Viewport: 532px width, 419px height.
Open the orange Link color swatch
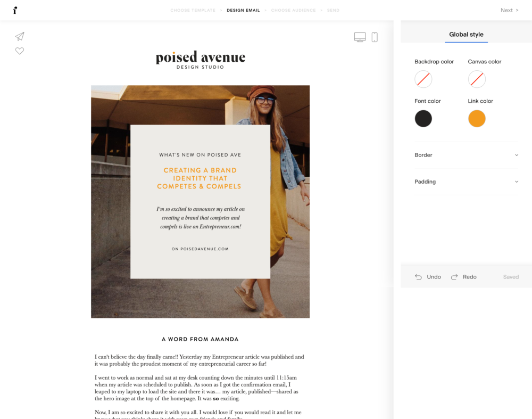(x=477, y=119)
